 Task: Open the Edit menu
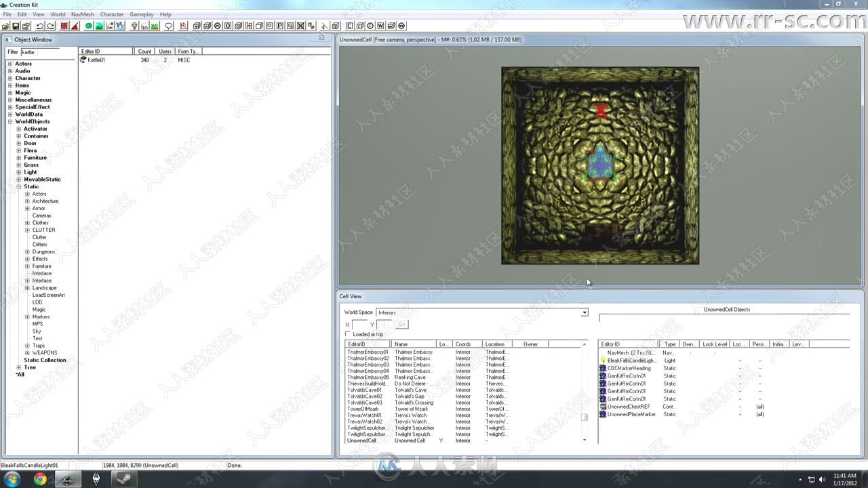(x=22, y=14)
